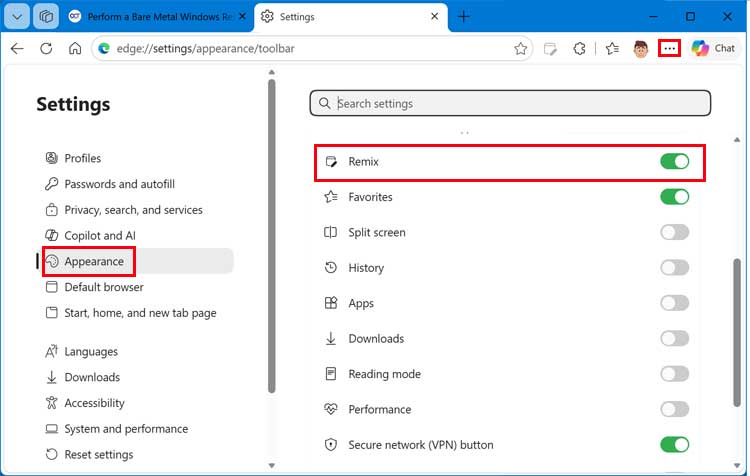Open the tab actions menu chevron
This screenshot has width=750, height=476.
pos(17,17)
